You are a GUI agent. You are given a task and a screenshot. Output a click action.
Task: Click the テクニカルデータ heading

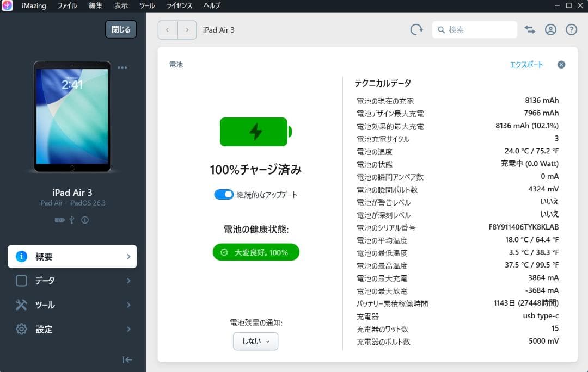coord(383,83)
